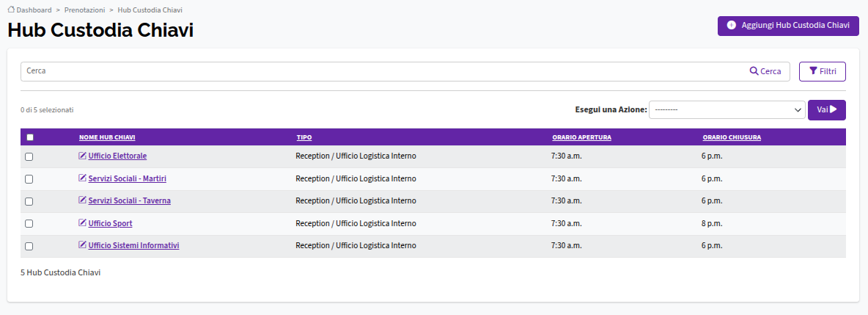Click edit icon beside Ufficio Sport
Screen dimensions: 868x315
(83, 223)
